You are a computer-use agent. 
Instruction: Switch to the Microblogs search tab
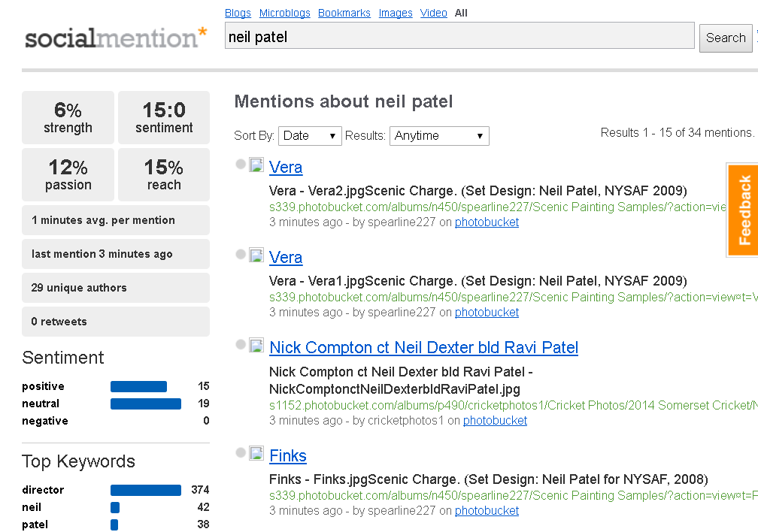click(x=285, y=13)
